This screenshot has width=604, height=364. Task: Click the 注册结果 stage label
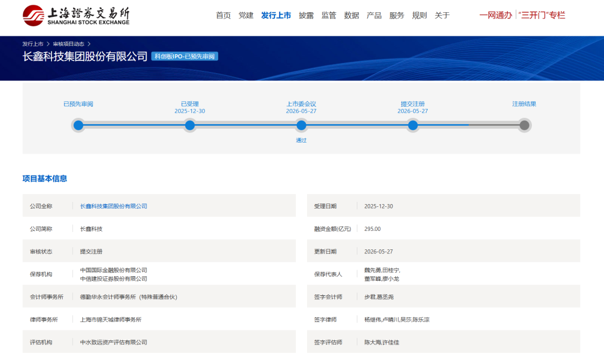pos(524,104)
